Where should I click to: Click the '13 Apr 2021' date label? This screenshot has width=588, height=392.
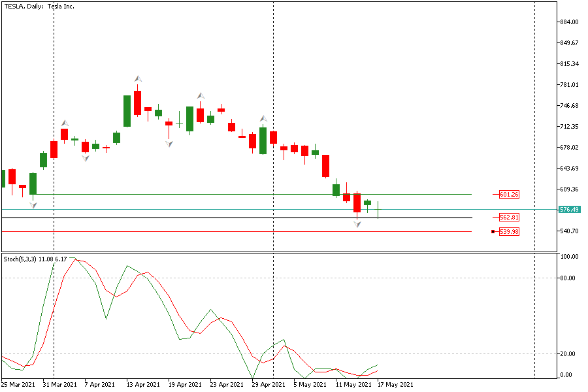tap(143, 385)
